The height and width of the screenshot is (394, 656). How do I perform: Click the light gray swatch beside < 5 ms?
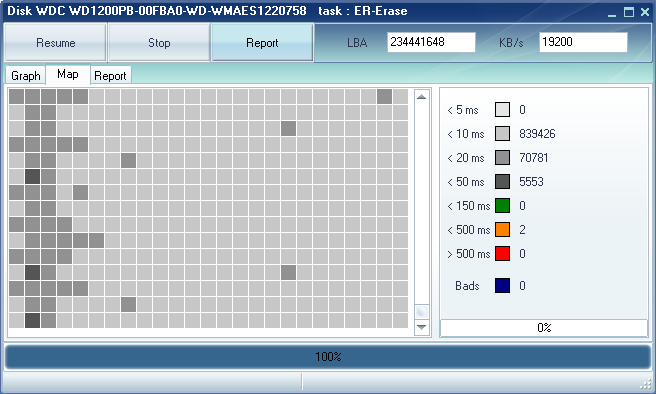(x=502, y=110)
